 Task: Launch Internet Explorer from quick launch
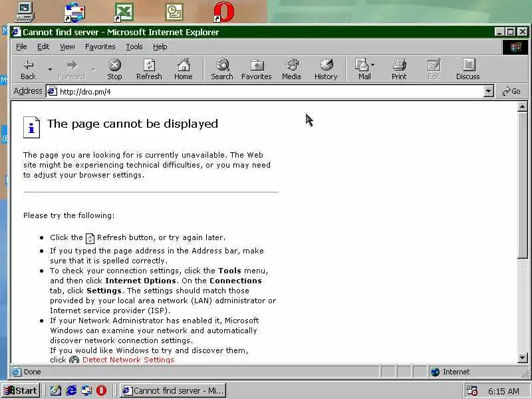pos(71,390)
